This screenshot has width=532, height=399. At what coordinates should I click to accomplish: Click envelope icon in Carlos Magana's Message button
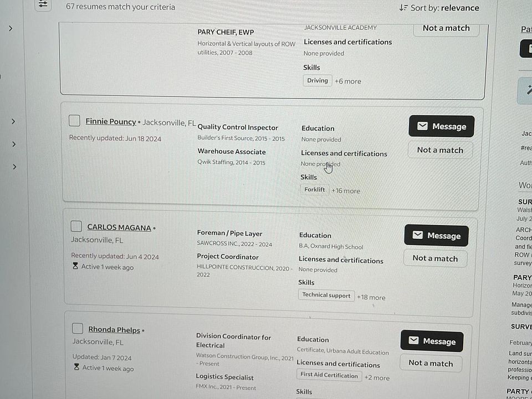tap(417, 235)
